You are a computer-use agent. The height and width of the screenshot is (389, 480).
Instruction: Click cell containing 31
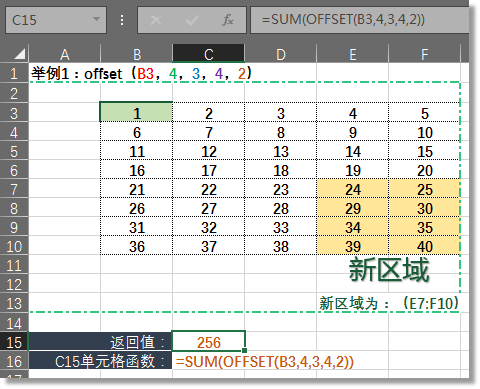coord(137,227)
